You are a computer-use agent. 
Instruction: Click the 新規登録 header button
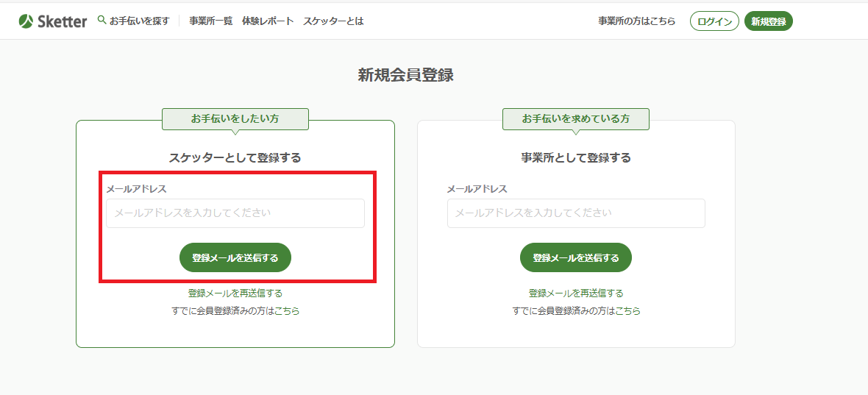tap(769, 21)
